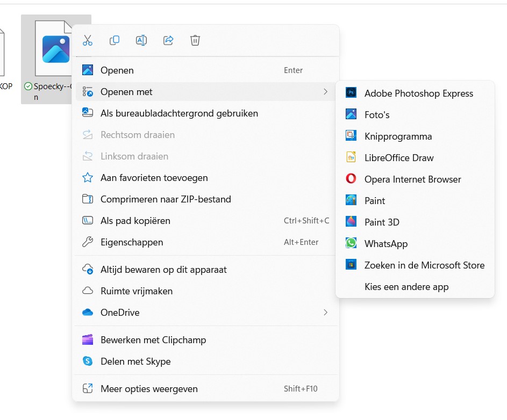Click the Rename icon
The height and width of the screenshot is (420, 507).
(141, 40)
